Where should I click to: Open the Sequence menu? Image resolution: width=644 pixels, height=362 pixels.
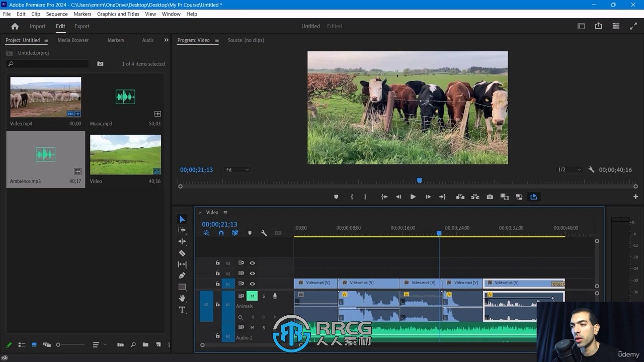(x=57, y=14)
